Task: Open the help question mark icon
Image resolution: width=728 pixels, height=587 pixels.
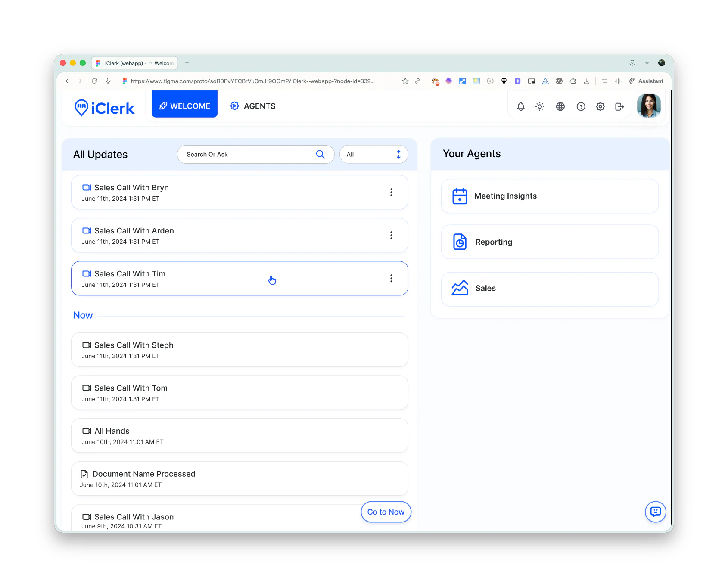Action: tap(581, 106)
